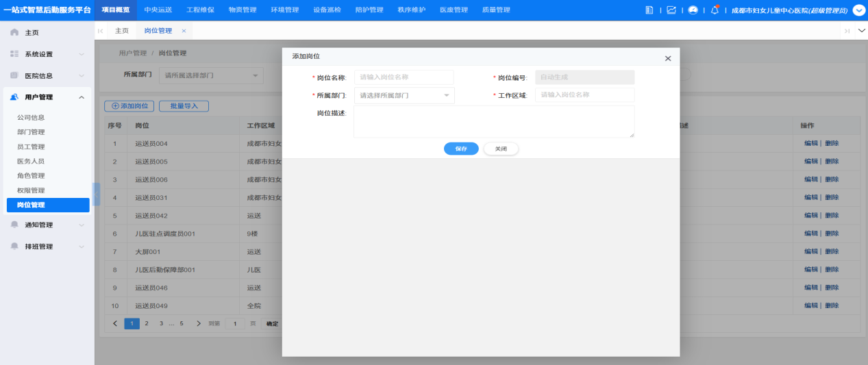The width and height of the screenshot is (868, 365).
Task: Open 设备巡检 in top navigation
Action: [x=327, y=10]
